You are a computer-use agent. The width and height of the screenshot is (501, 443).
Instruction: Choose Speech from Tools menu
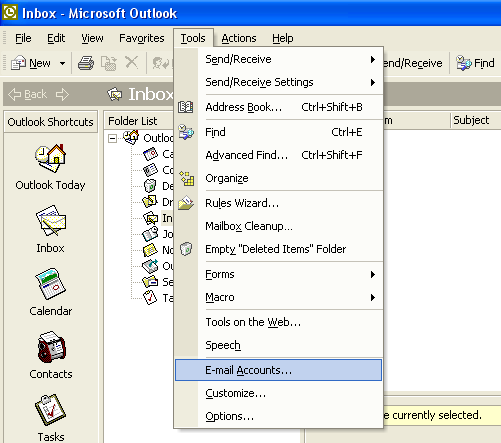[x=278, y=345]
